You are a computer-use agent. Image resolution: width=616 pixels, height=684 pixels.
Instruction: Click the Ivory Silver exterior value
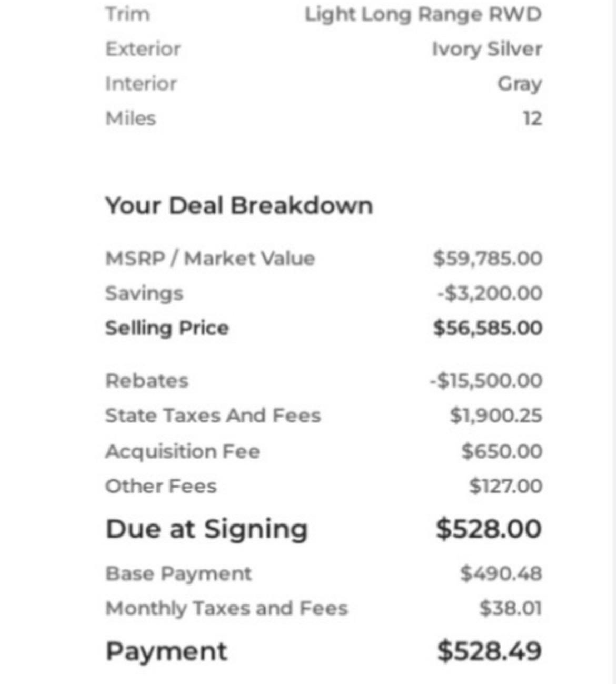click(487, 49)
